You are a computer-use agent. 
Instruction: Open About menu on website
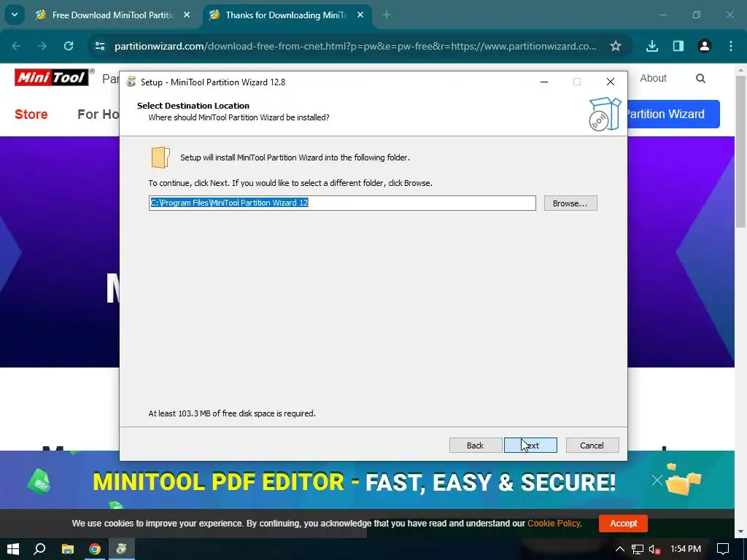coord(653,78)
